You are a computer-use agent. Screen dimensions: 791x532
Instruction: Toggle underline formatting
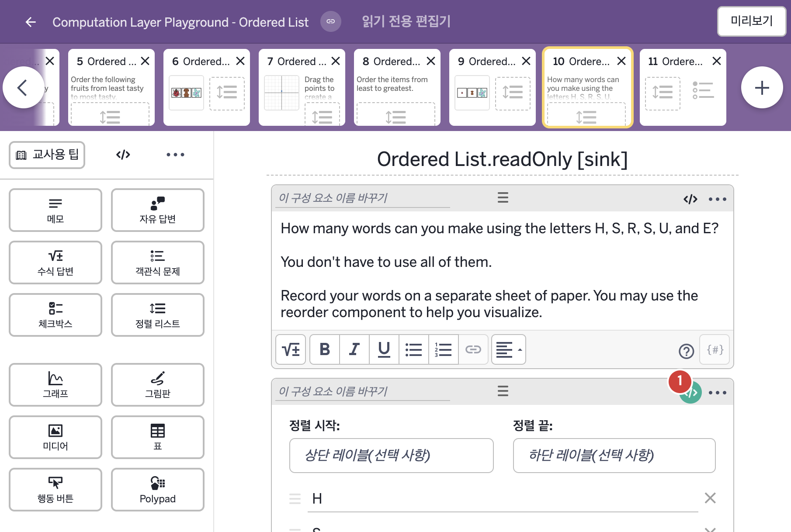[x=384, y=349]
